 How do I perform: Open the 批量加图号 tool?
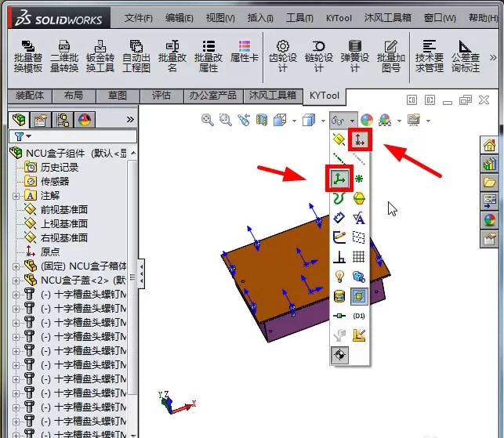[391, 56]
